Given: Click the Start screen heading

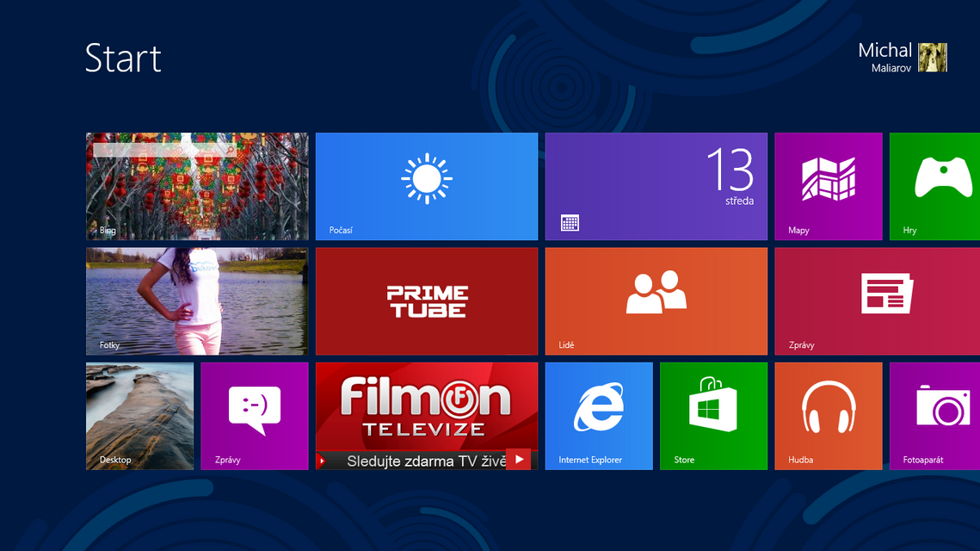Looking at the screenshot, I should pos(123,59).
